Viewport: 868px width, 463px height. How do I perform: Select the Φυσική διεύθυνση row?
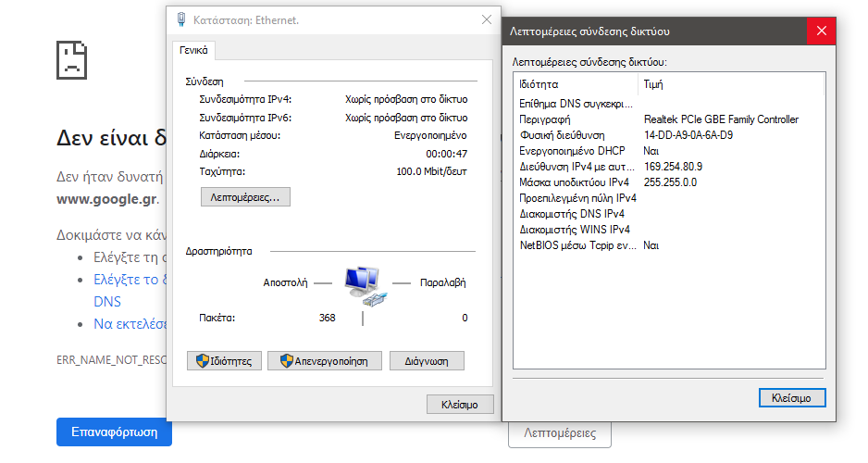pyautogui.click(x=669, y=135)
